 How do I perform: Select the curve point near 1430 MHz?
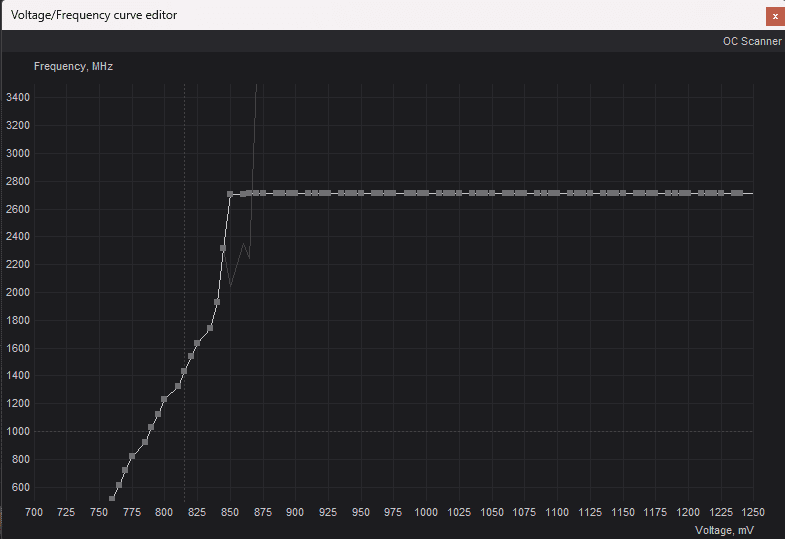coord(184,371)
